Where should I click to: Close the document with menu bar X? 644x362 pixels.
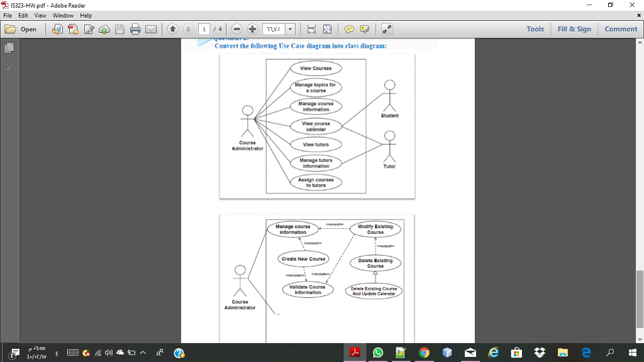tap(639, 16)
